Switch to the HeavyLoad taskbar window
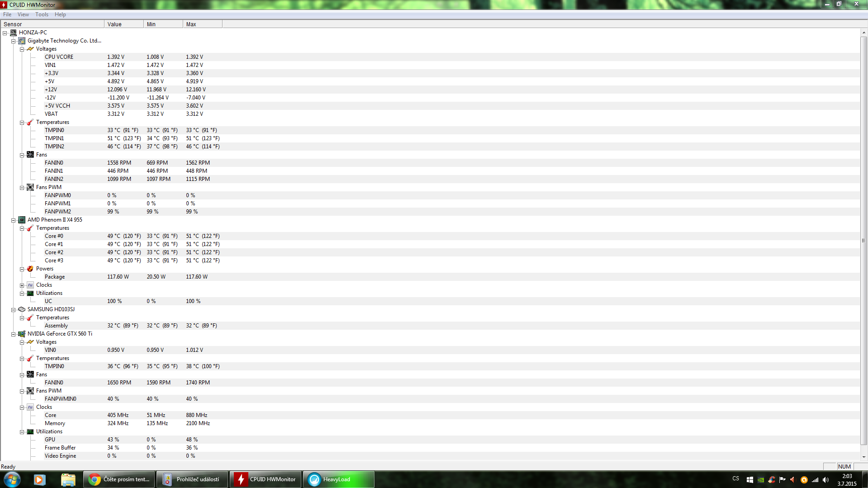 click(339, 479)
